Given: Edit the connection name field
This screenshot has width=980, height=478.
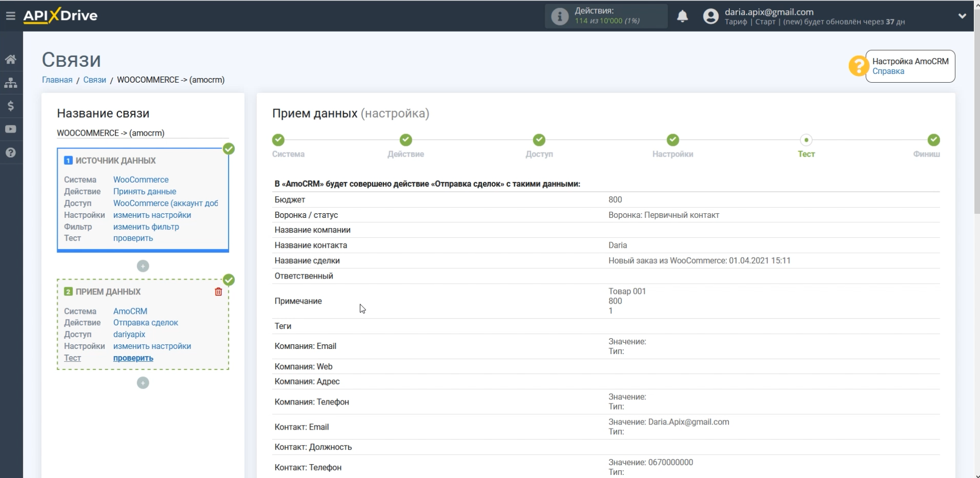Looking at the screenshot, I should pyautogui.click(x=143, y=133).
